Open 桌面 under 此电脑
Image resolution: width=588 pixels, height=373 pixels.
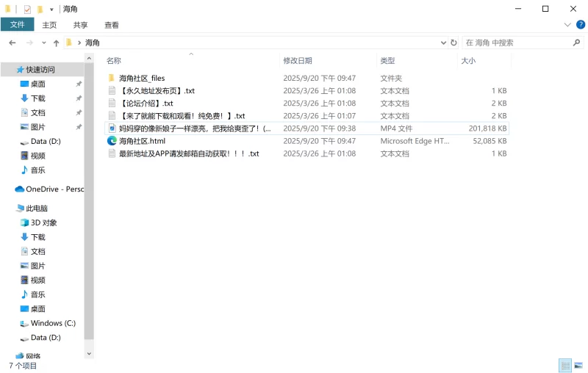(x=38, y=308)
